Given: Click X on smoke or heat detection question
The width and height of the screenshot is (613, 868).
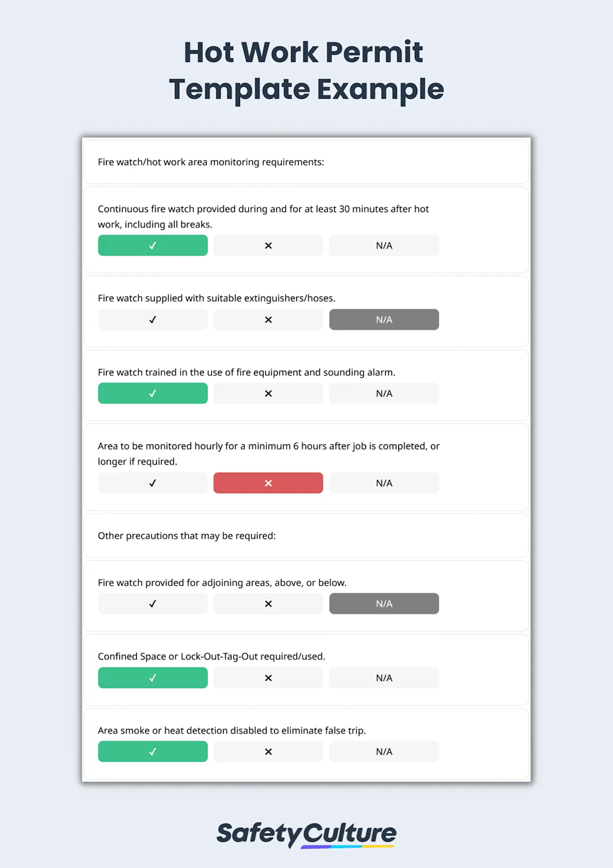Looking at the screenshot, I should [x=268, y=751].
